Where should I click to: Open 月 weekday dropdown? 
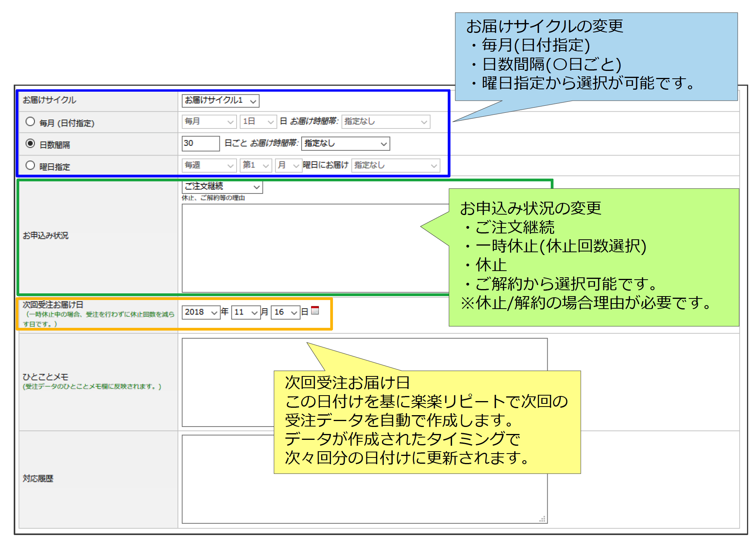click(288, 165)
